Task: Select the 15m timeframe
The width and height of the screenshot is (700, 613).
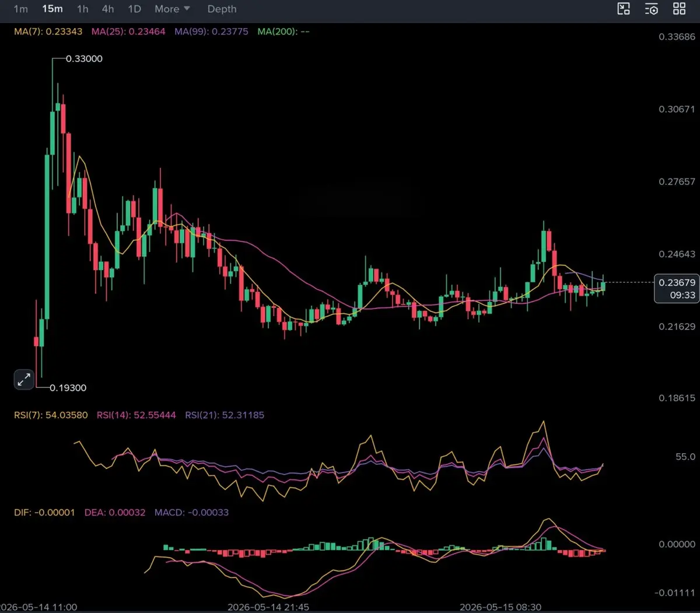Action: 52,9
